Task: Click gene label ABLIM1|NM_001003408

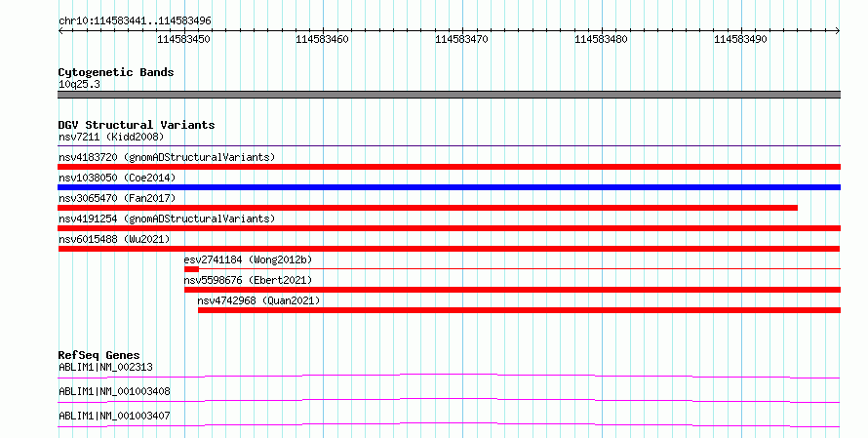Action: pyautogui.click(x=114, y=391)
